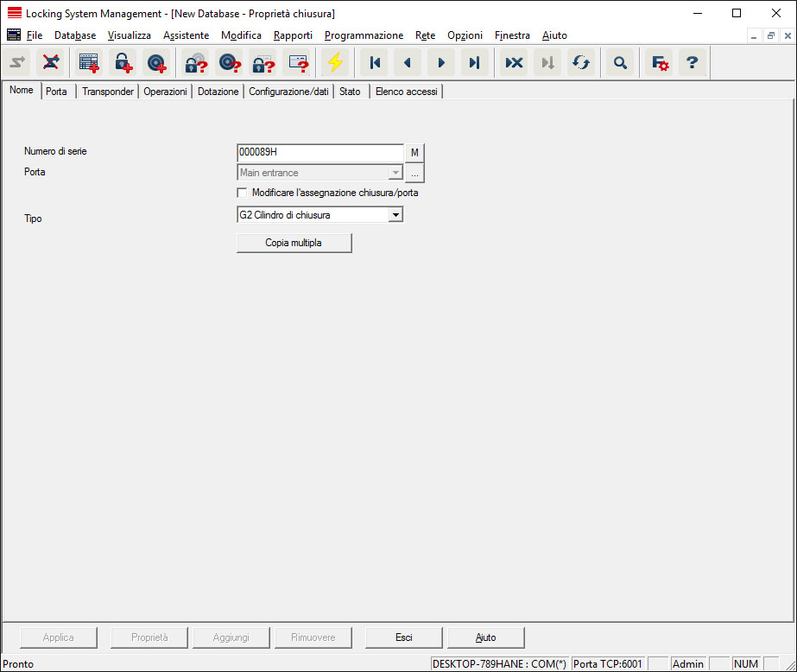Switch to the Elenco accessi tab

click(406, 92)
